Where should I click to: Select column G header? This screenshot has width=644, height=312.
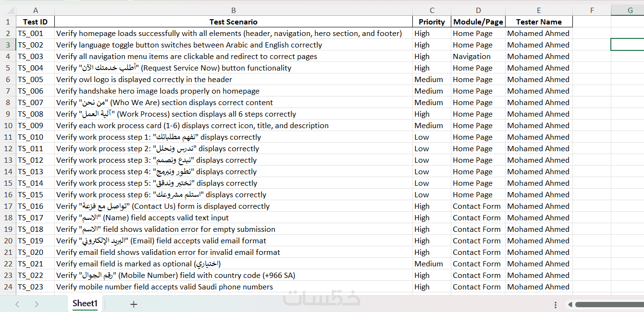pyautogui.click(x=630, y=11)
